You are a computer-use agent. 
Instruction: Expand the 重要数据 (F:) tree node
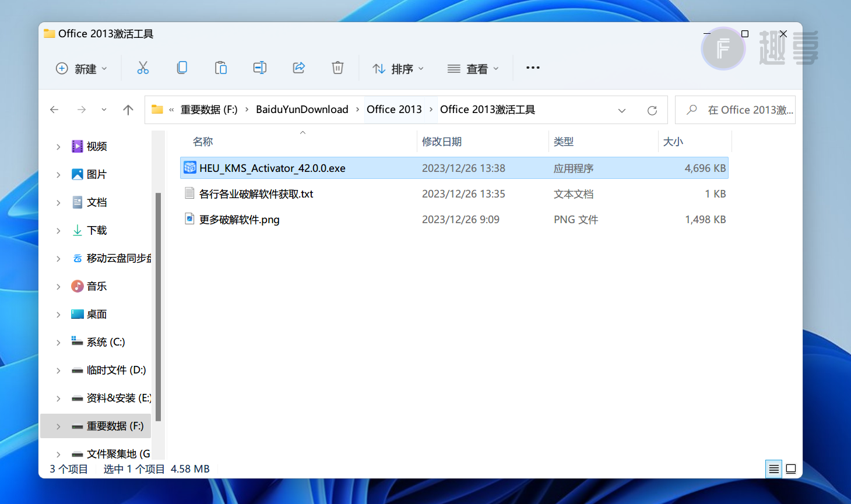click(58, 427)
